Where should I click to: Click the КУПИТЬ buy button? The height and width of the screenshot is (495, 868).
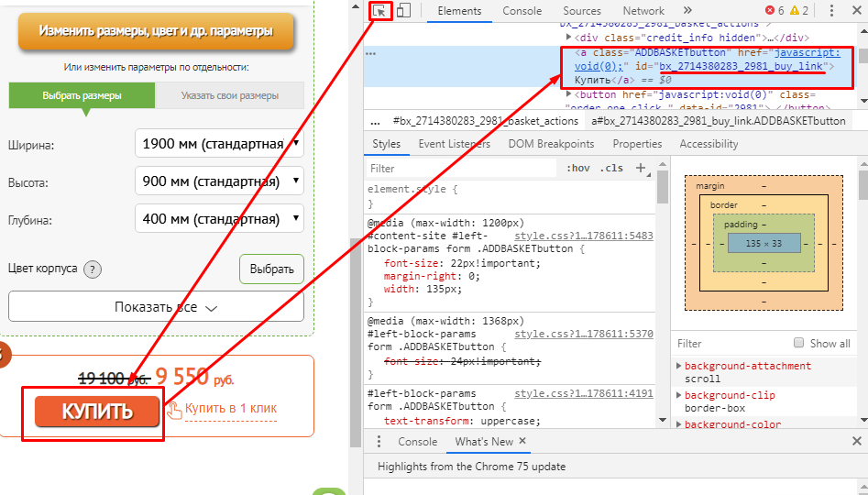(97, 412)
